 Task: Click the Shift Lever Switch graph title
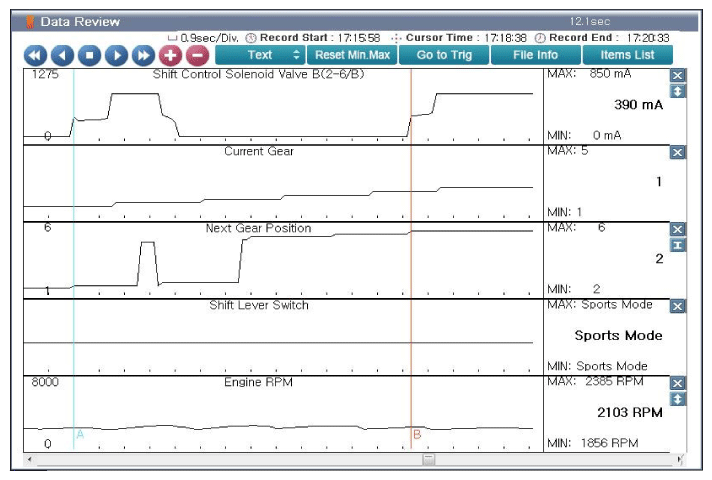tap(259, 305)
